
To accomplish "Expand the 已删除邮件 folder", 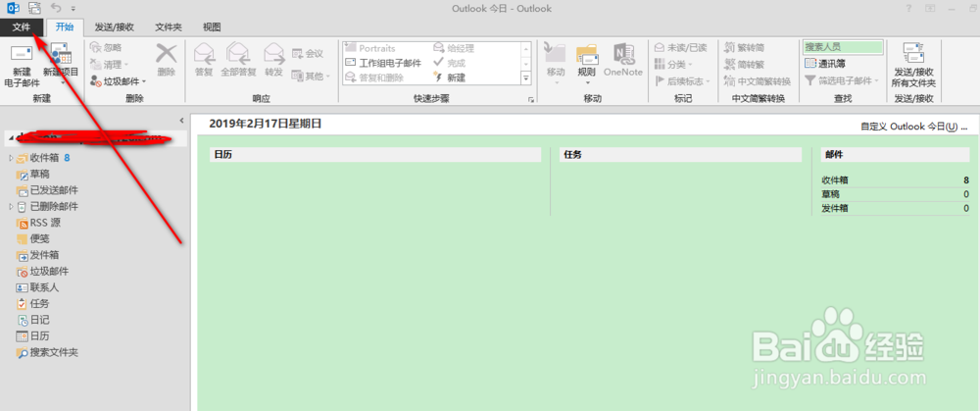I will pyautogui.click(x=11, y=206).
